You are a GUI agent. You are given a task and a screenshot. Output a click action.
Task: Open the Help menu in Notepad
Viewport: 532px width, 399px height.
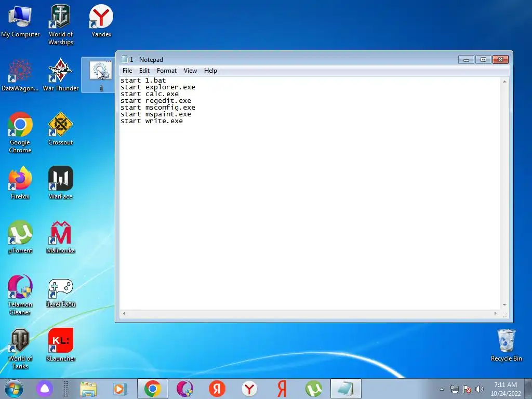pos(210,71)
